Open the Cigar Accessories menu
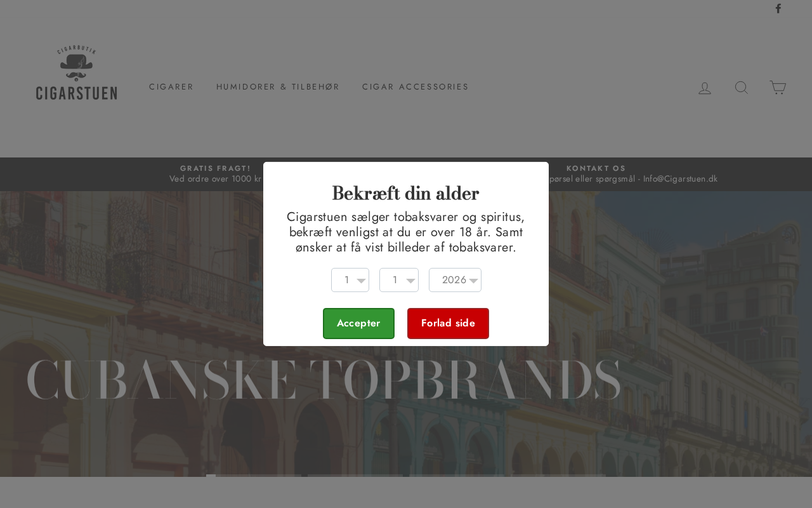 [x=416, y=87]
